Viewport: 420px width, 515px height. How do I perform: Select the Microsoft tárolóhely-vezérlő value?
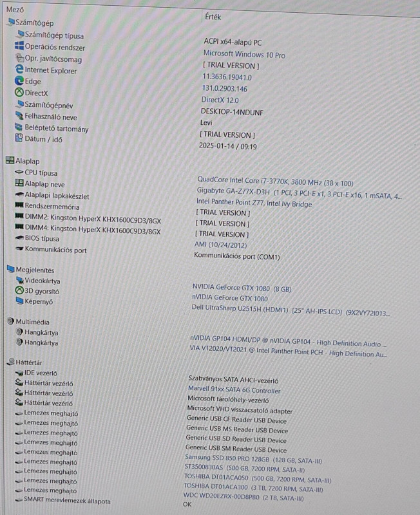pos(228,400)
